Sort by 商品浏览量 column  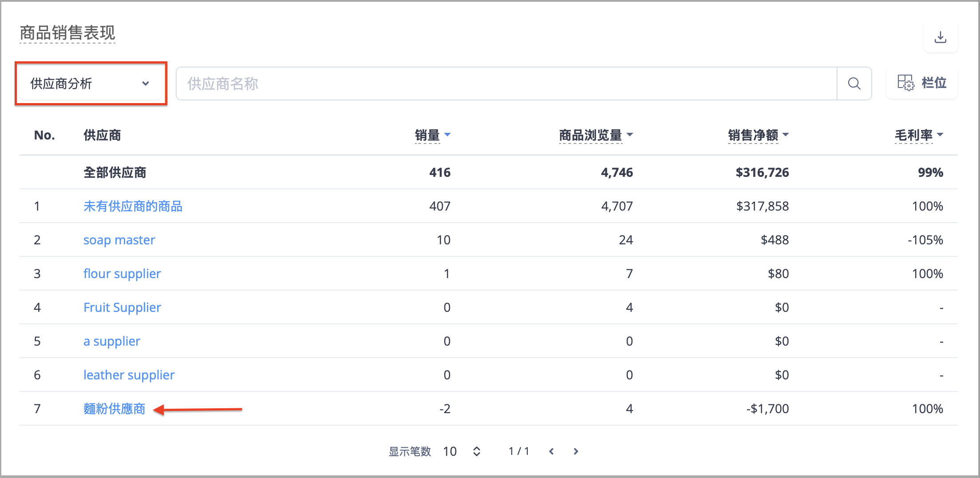(596, 135)
